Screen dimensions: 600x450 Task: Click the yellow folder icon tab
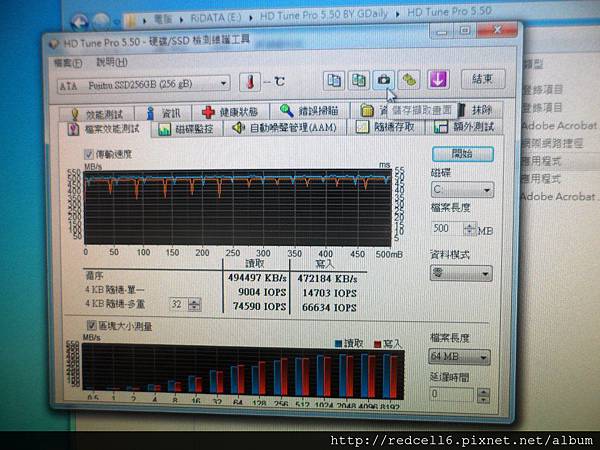tap(367, 110)
